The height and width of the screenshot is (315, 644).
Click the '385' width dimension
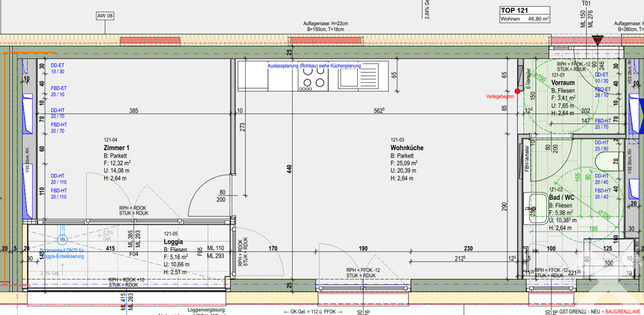pyautogui.click(x=134, y=110)
